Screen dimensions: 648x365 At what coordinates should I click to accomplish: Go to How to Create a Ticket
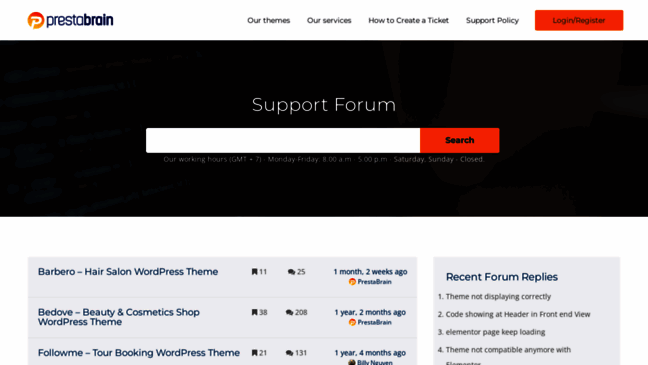pos(408,20)
